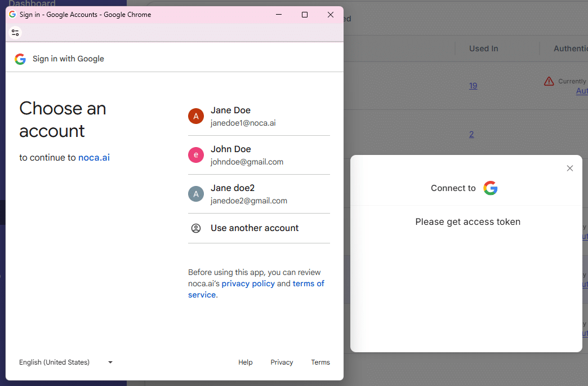The image size is (588, 386).
Task: Open site information icon in Chrome popup toolbar
Action: coord(15,33)
